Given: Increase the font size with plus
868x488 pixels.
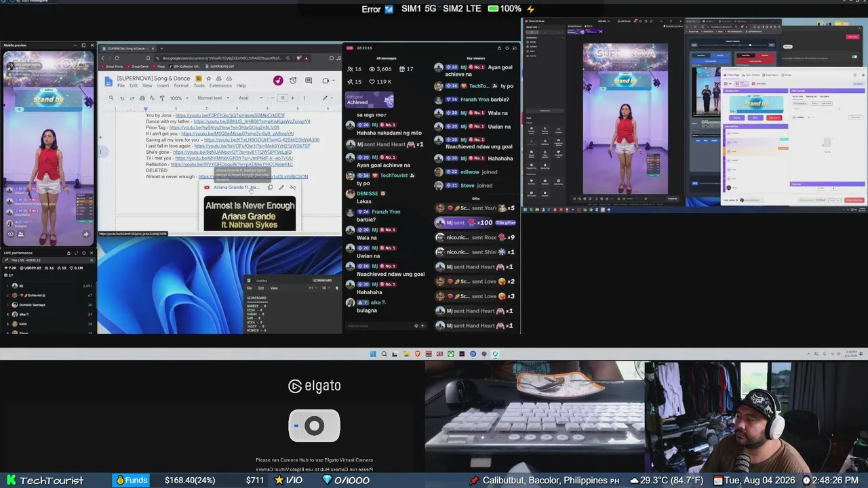Looking at the screenshot, I should tap(293, 98).
